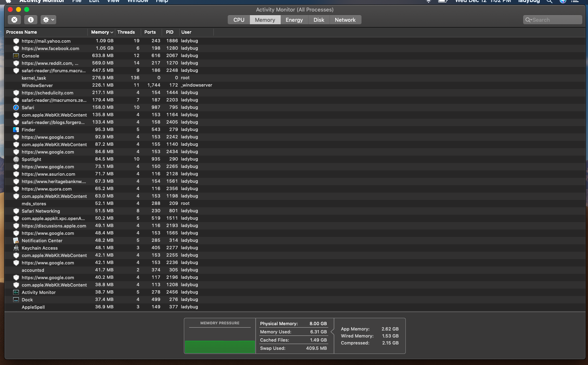Select the Finder process icon
The width and height of the screenshot is (588, 365).
click(16, 130)
